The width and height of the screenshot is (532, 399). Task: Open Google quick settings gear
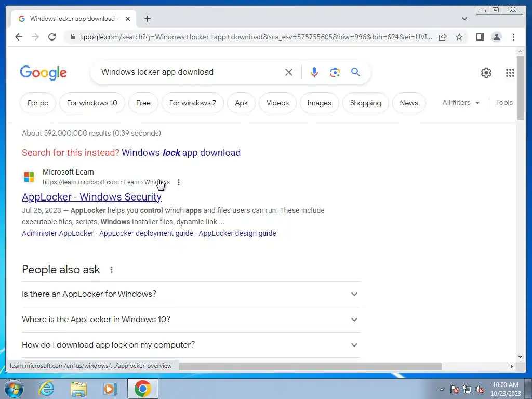486,73
